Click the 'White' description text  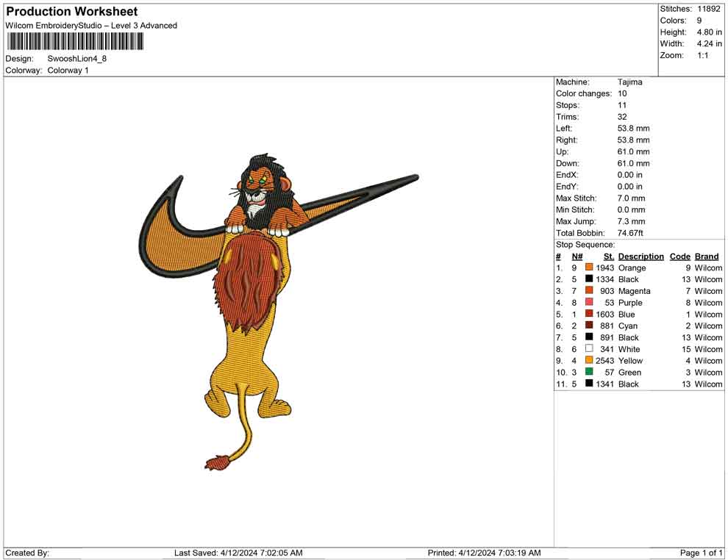pyautogui.click(x=629, y=349)
